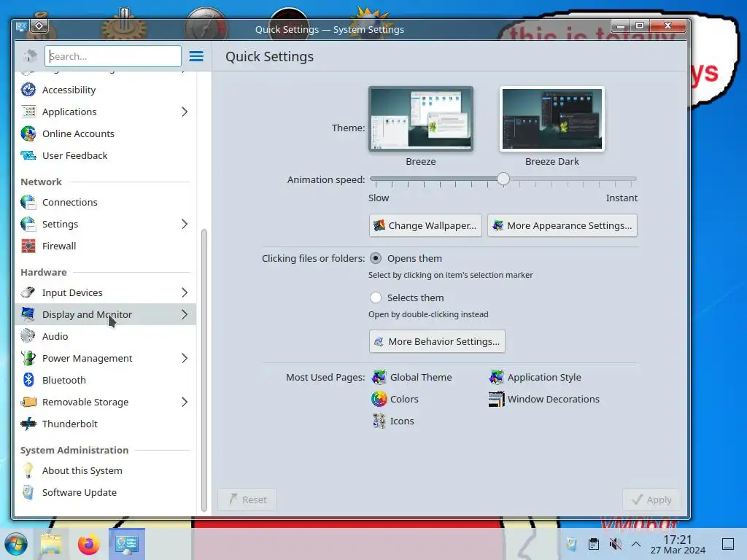Screen dimensions: 747x560
Task: Click the Accessibility sidebar icon
Action: (28, 90)
